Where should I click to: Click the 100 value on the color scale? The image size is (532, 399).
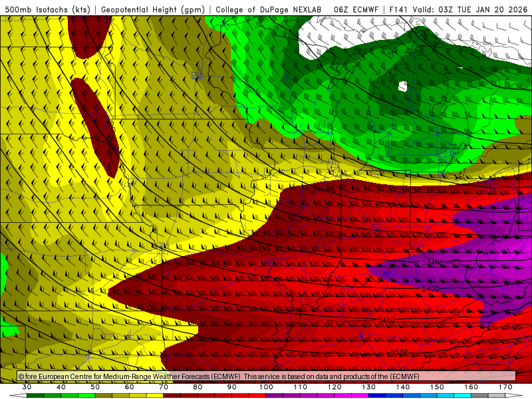tap(266, 387)
